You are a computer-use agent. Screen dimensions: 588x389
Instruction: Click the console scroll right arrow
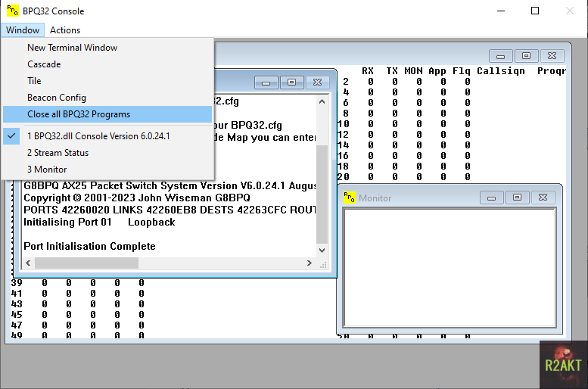point(310,263)
